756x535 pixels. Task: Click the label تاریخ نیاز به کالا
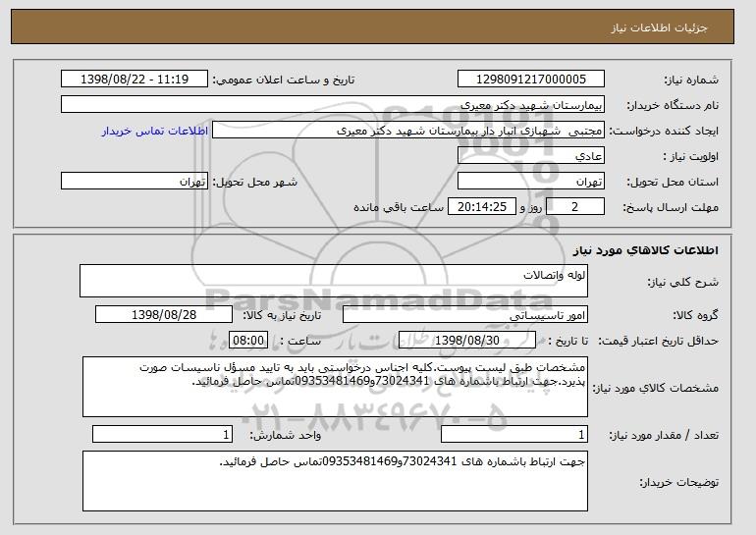[282, 315]
